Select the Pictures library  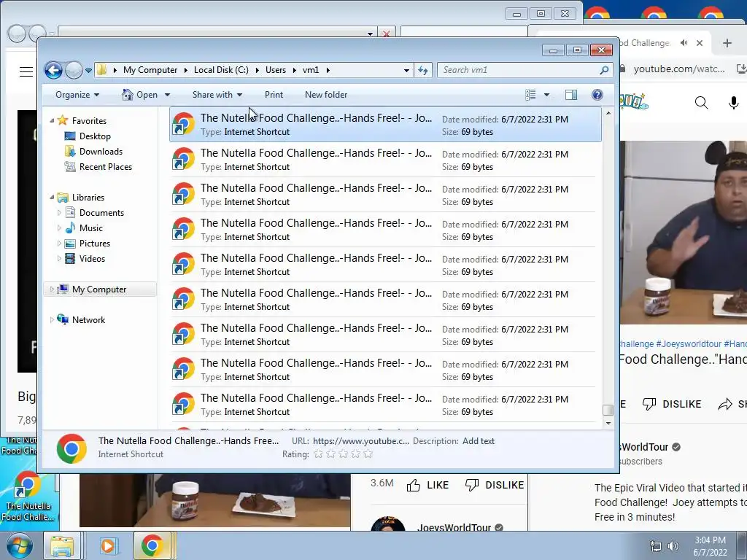(94, 244)
